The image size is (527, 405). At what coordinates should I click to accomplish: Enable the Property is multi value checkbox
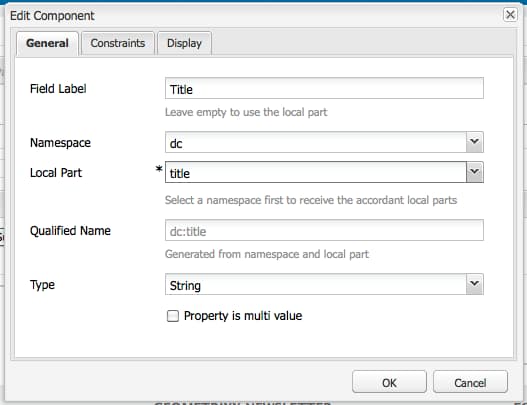173,316
